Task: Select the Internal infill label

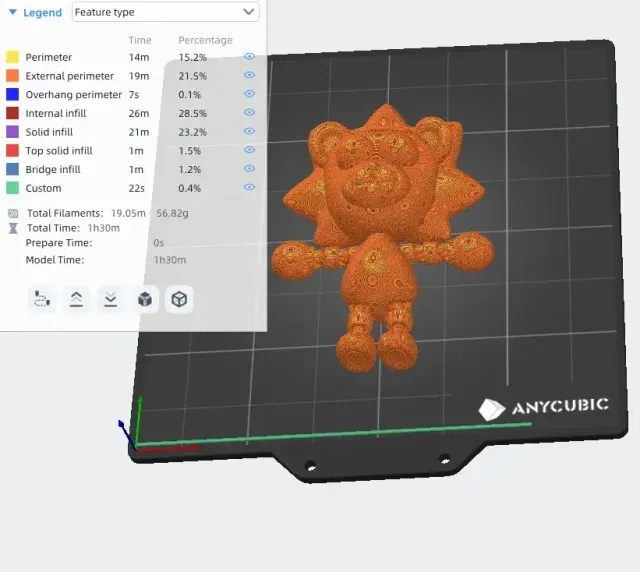Action: tap(56, 113)
